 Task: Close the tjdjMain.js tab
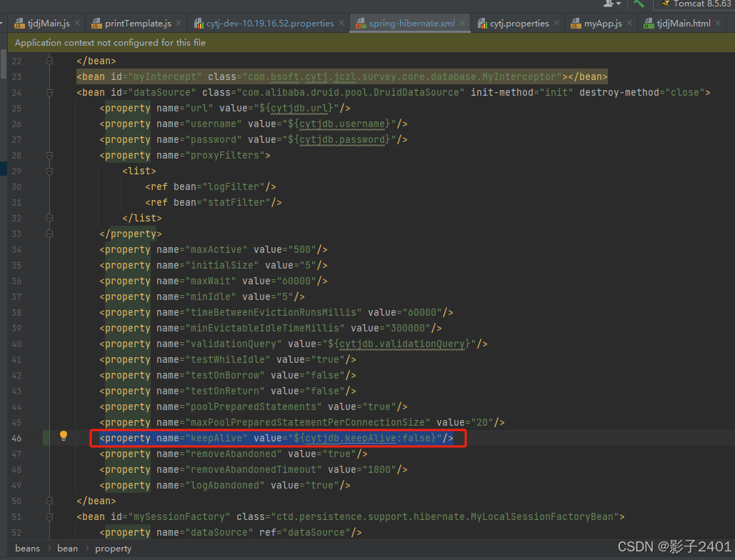tap(77, 23)
